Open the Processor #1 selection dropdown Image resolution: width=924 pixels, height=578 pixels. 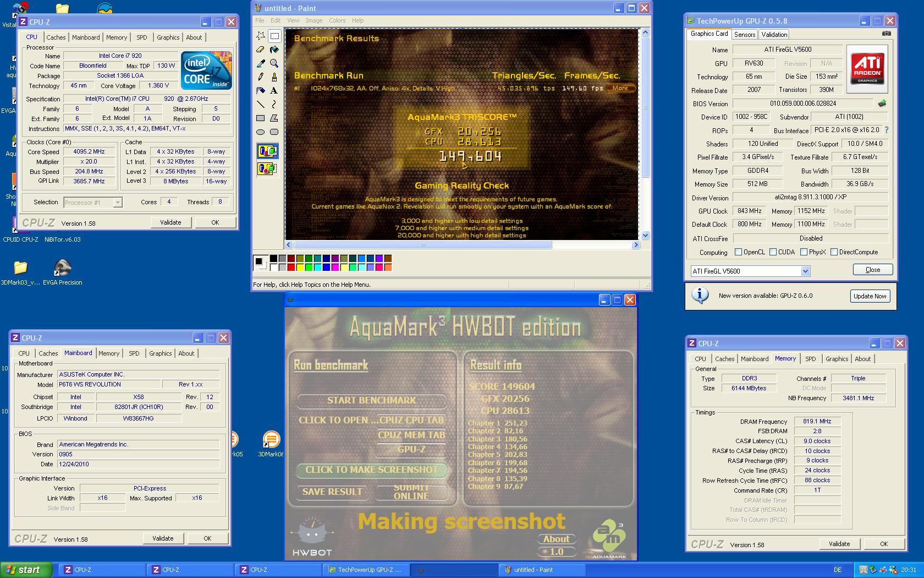click(117, 203)
